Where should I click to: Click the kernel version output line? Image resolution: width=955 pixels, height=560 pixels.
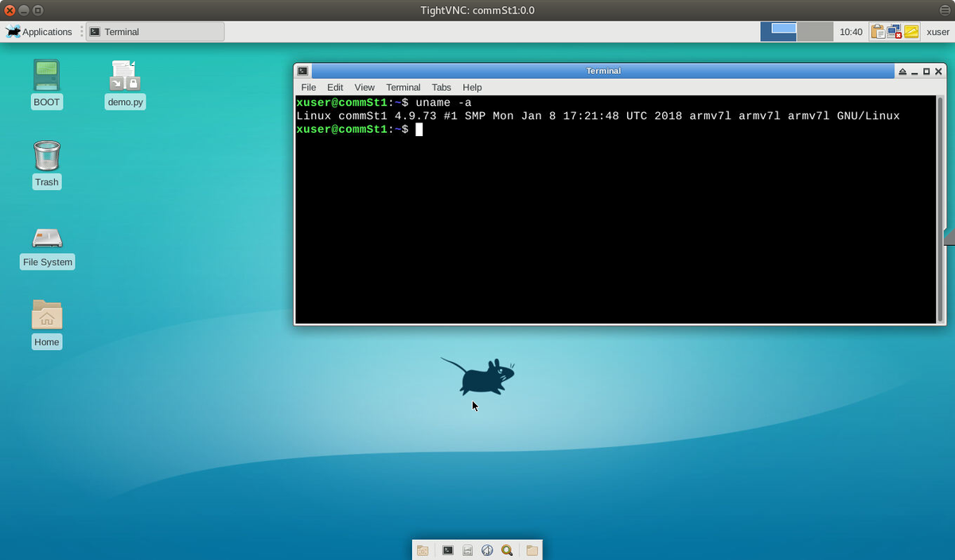[x=598, y=116]
